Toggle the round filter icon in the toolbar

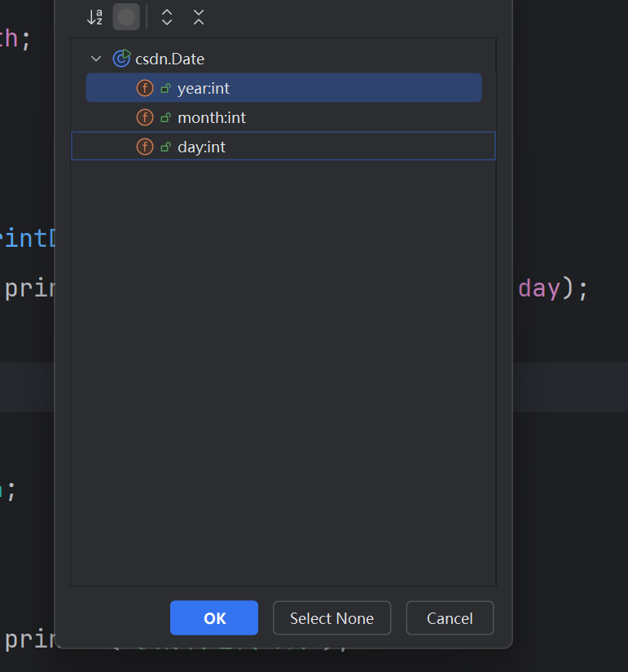126,17
